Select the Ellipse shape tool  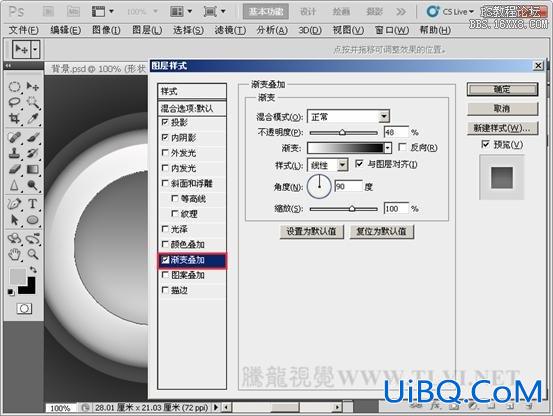click(x=33, y=220)
